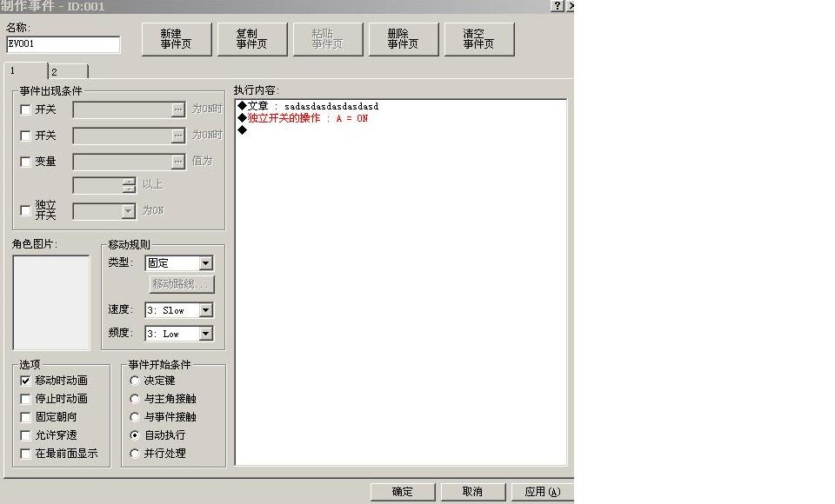This screenshot has width=835, height=504.
Task: Click 清空事件页 button
Action: [478, 39]
